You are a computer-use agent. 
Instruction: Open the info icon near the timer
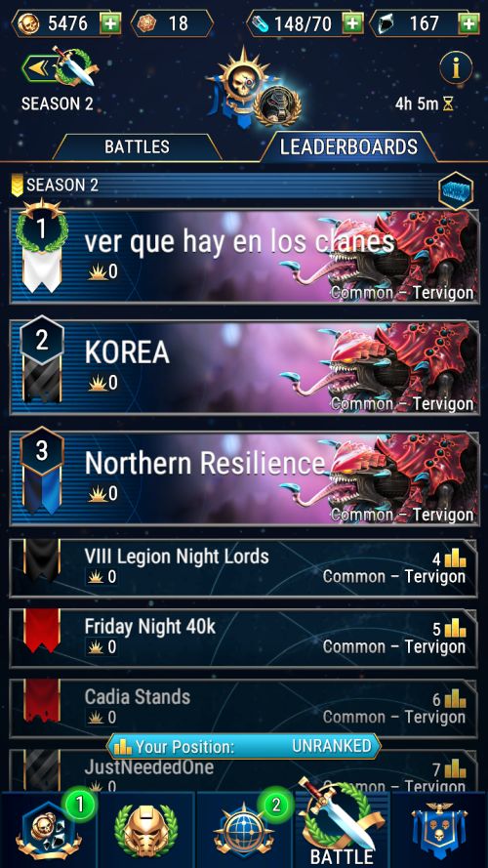pos(456,68)
